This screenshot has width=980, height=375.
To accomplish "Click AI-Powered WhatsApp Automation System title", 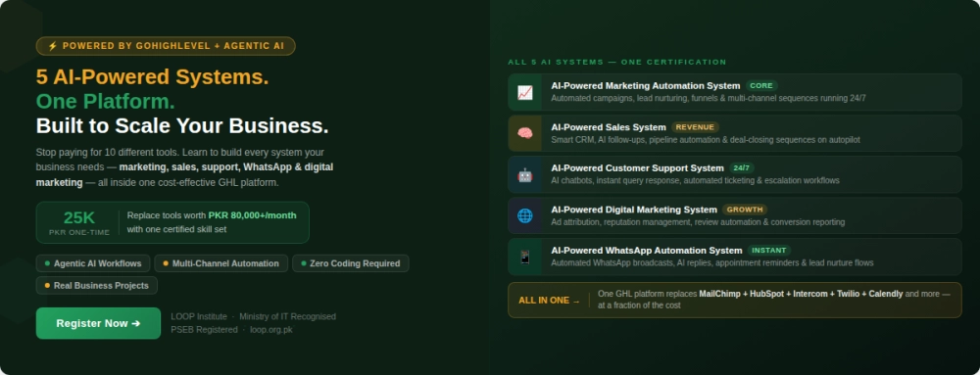I will pyautogui.click(x=647, y=251).
